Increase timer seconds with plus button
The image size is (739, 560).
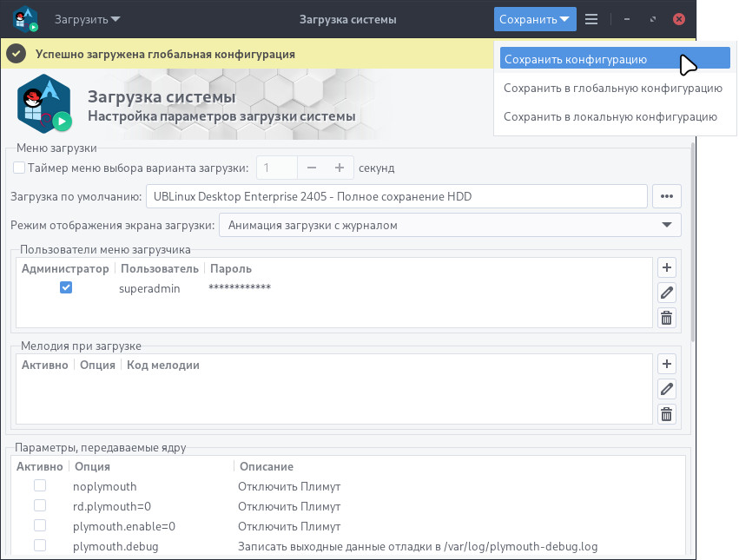(340, 168)
